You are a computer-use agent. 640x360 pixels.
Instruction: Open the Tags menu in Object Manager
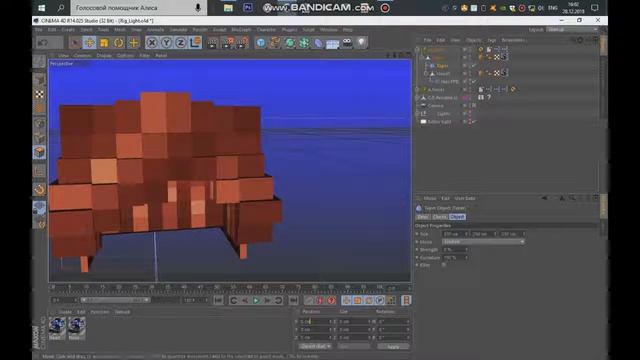point(492,40)
